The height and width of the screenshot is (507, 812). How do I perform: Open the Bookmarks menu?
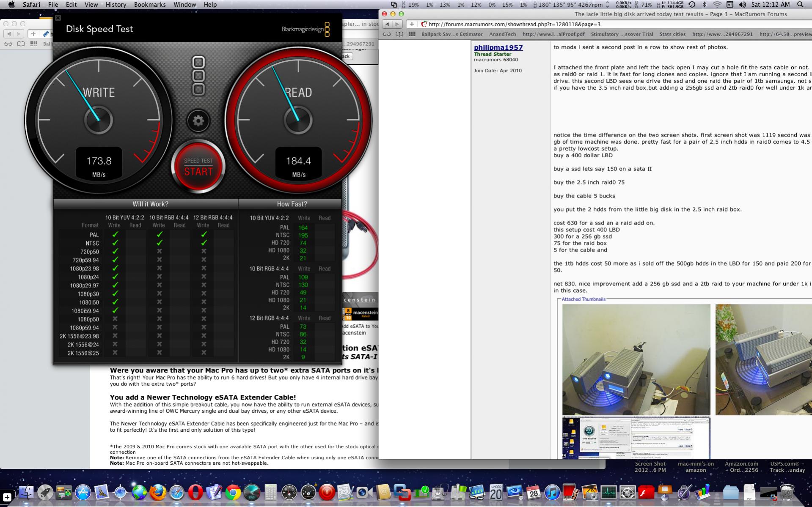[150, 5]
